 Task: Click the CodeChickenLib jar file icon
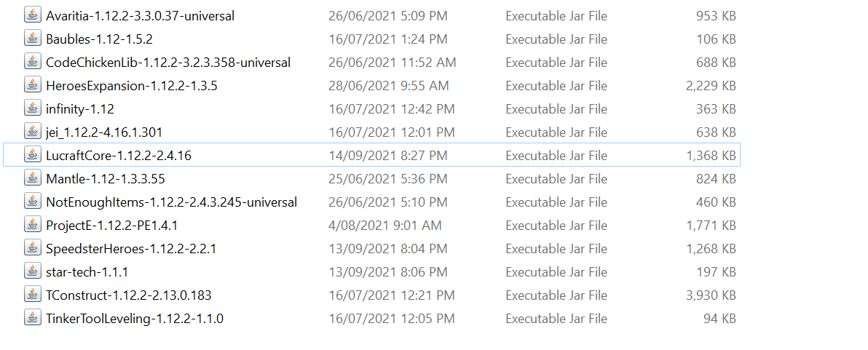[33, 62]
